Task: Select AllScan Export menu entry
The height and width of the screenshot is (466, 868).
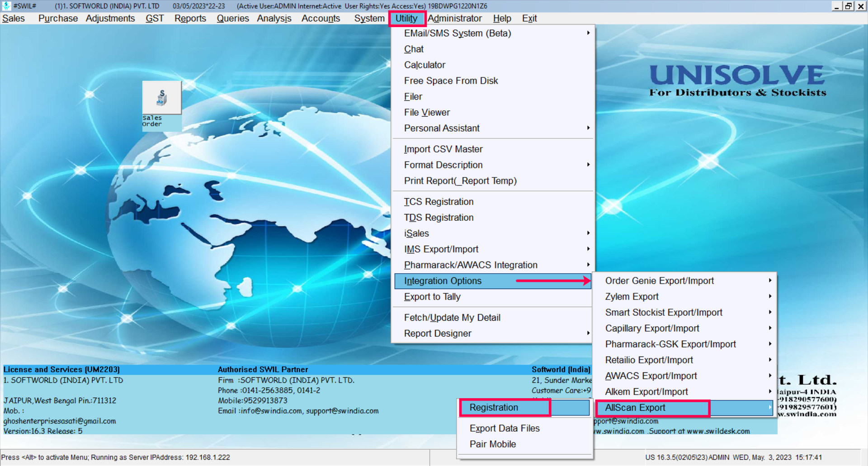Action: tap(685, 408)
